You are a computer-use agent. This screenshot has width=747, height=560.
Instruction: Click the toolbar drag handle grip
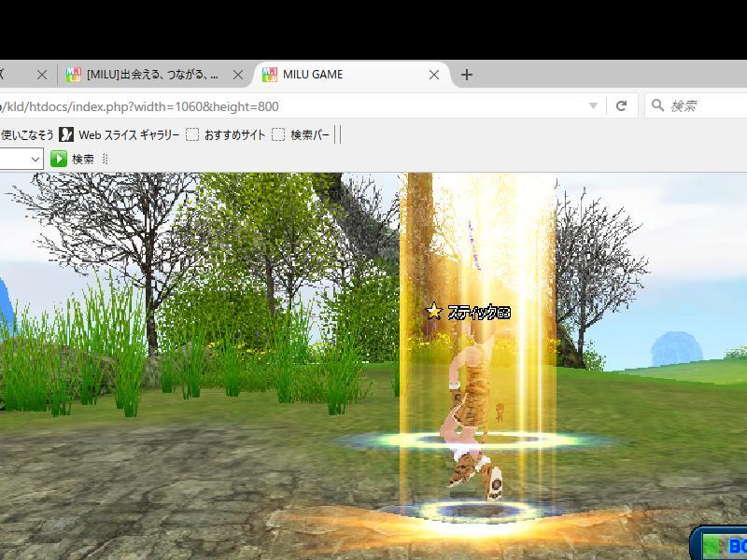coord(105,159)
